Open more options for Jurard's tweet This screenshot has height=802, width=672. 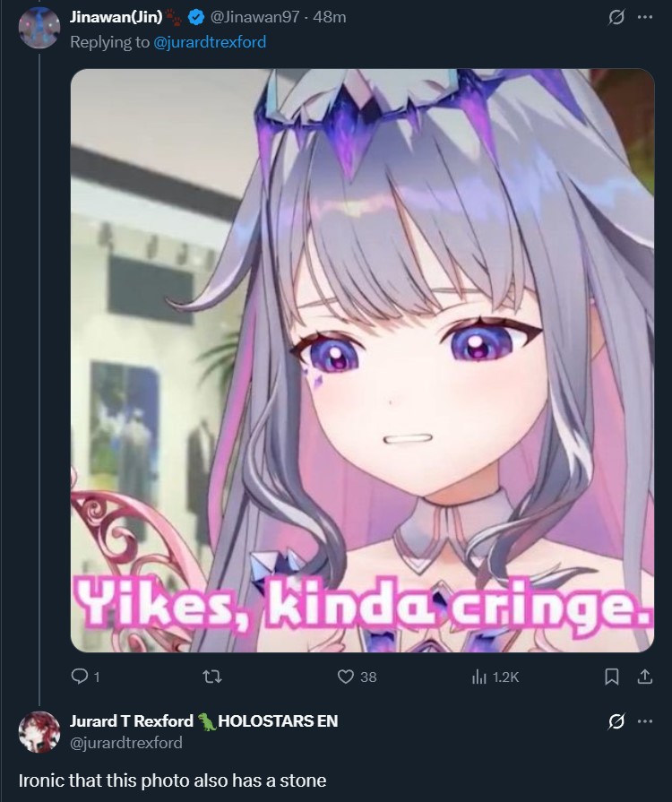[x=645, y=721]
